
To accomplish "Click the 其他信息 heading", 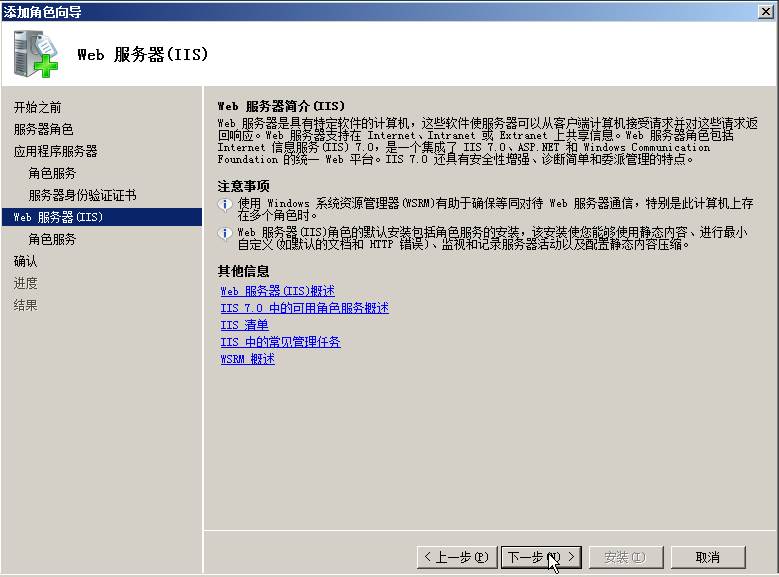I will [x=243, y=271].
